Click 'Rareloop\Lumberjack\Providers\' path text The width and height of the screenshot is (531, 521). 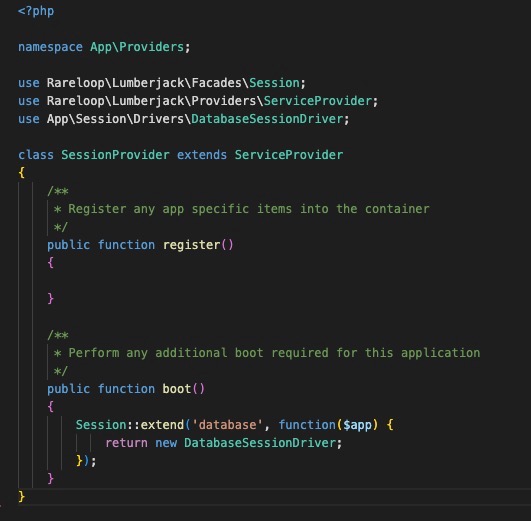pyautogui.click(x=155, y=101)
